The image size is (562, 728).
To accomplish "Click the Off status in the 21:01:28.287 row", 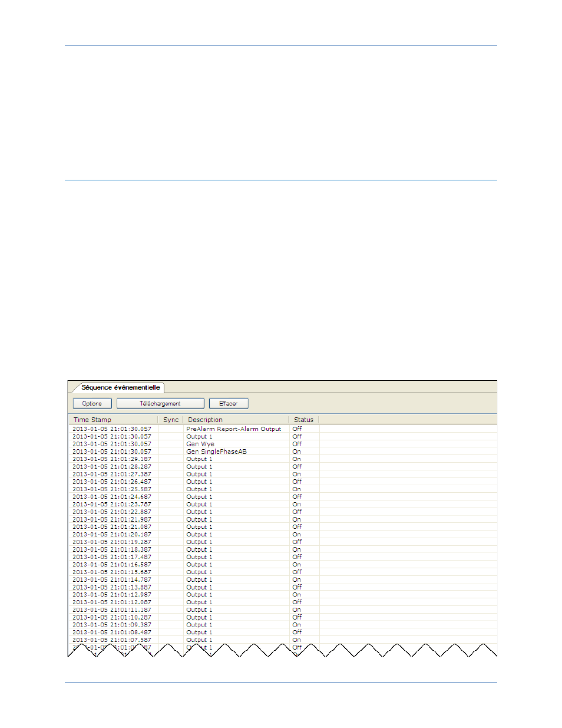I will [297, 467].
